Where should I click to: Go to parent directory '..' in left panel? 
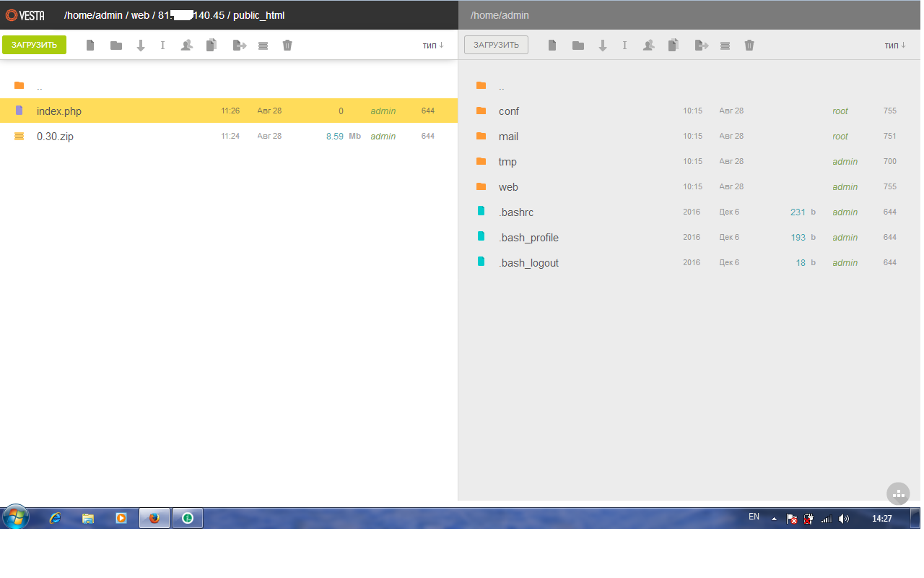click(40, 86)
